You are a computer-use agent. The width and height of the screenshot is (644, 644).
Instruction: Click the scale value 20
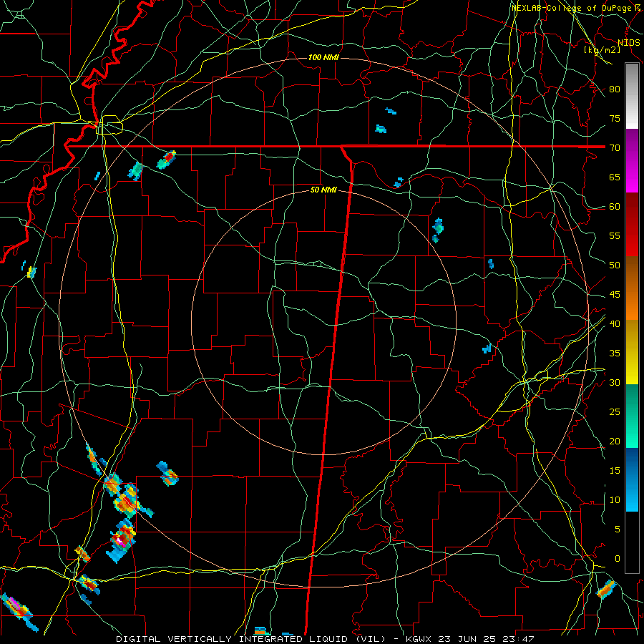pyautogui.click(x=615, y=441)
